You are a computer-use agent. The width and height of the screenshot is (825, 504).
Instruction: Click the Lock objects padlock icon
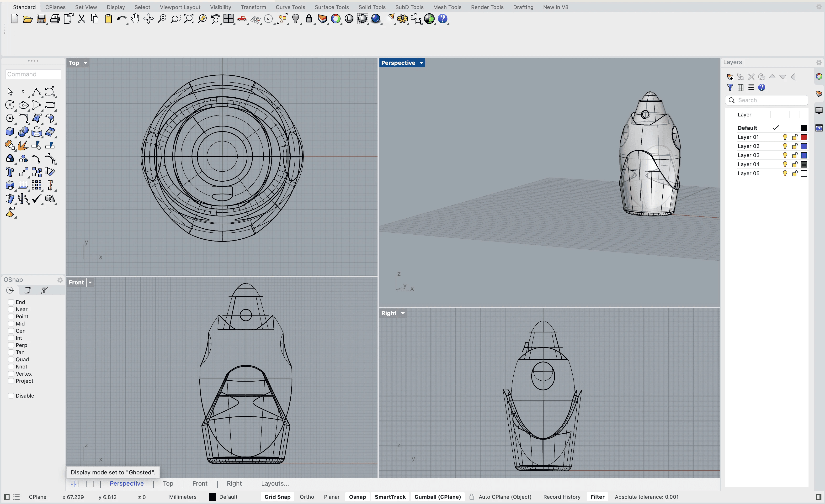[309, 19]
